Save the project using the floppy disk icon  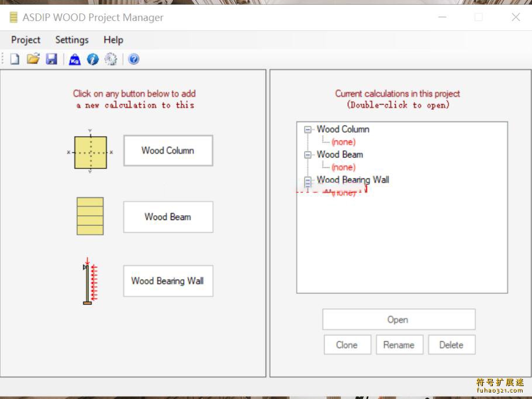(51, 59)
